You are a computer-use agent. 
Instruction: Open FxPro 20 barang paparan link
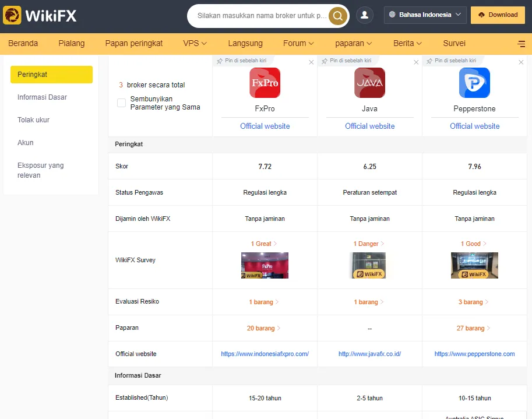pyautogui.click(x=263, y=328)
